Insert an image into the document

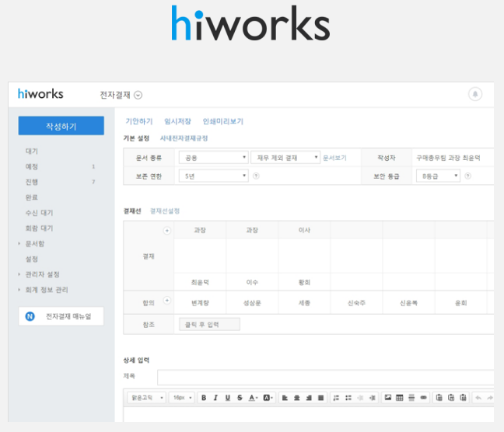pos(388,398)
